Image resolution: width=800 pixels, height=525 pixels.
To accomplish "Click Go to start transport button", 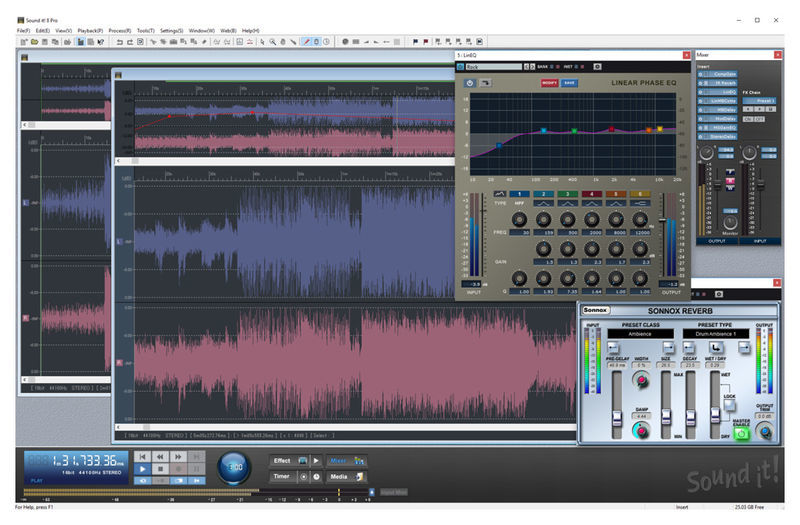I will (142, 457).
